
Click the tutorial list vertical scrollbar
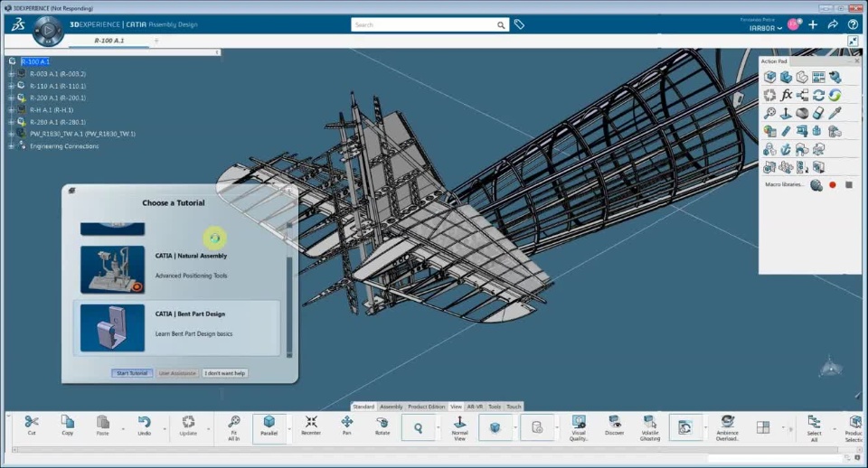pos(289,289)
